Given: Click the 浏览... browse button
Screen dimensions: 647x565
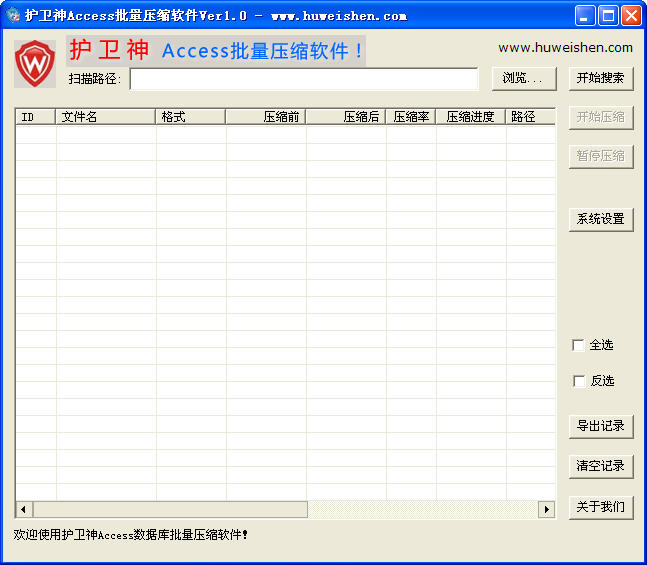Looking at the screenshot, I should tap(524, 78).
